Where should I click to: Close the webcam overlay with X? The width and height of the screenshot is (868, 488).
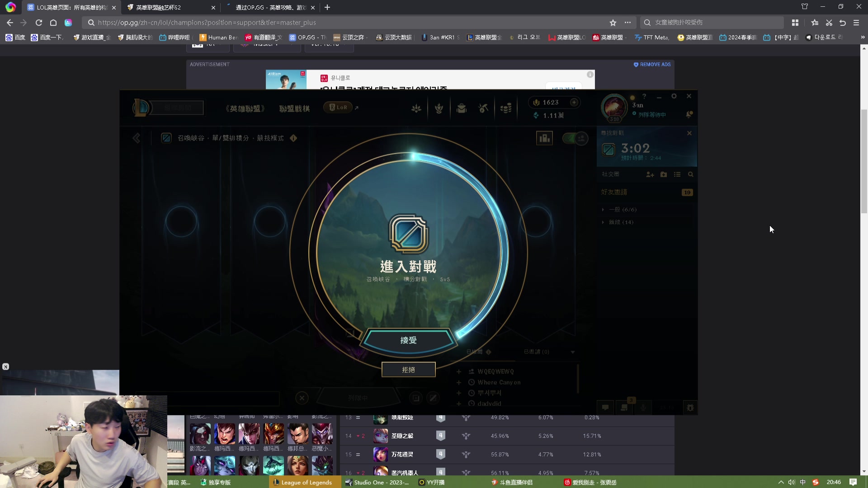[x=5, y=367]
